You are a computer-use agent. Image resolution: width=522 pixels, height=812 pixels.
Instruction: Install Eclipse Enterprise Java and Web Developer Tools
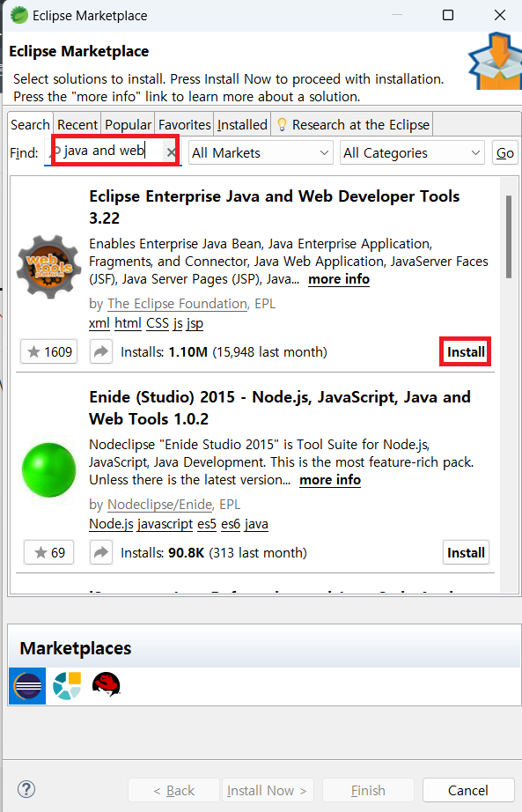[466, 351]
